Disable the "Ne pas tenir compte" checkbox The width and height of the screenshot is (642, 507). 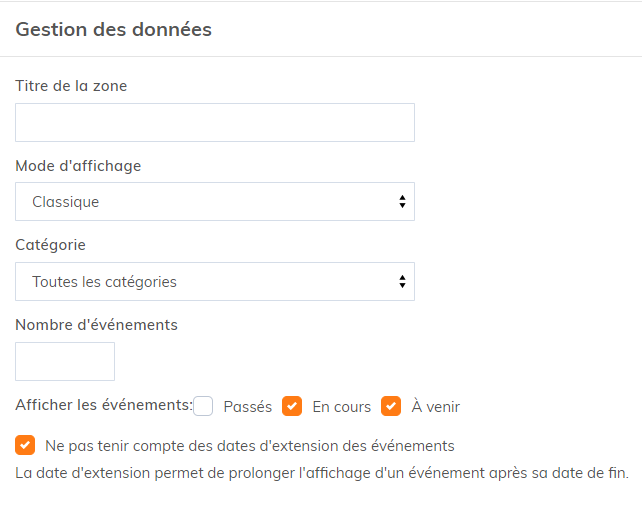point(26,445)
